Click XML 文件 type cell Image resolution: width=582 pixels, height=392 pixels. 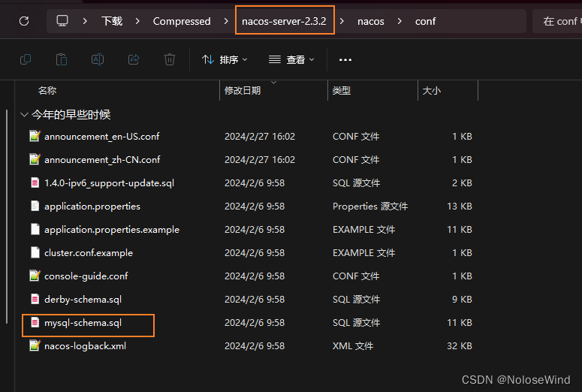tap(353, 346)
